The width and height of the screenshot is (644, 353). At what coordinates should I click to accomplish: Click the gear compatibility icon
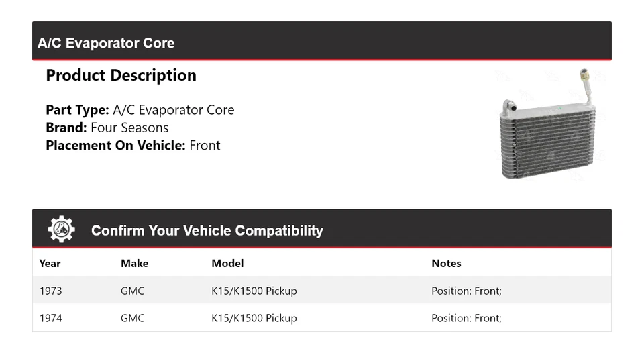pos(61,230)
